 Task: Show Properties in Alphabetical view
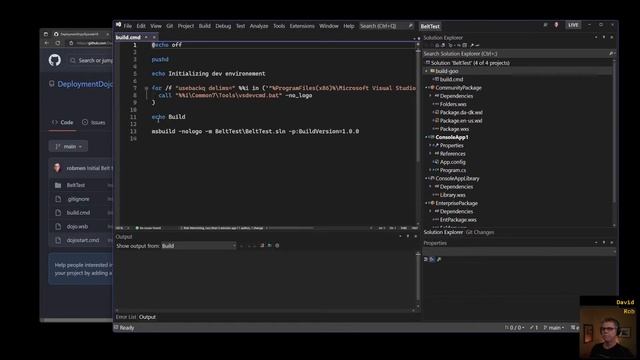(x=432, y=259)
